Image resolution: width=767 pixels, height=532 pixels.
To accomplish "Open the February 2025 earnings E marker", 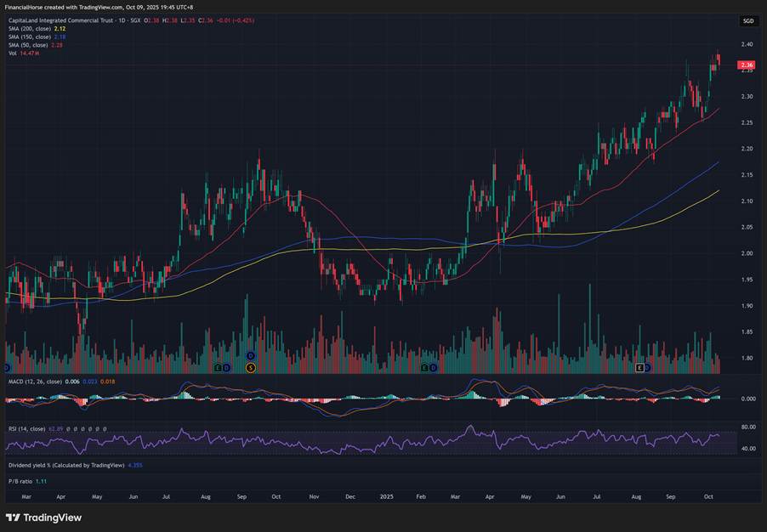I will point(424,367).
